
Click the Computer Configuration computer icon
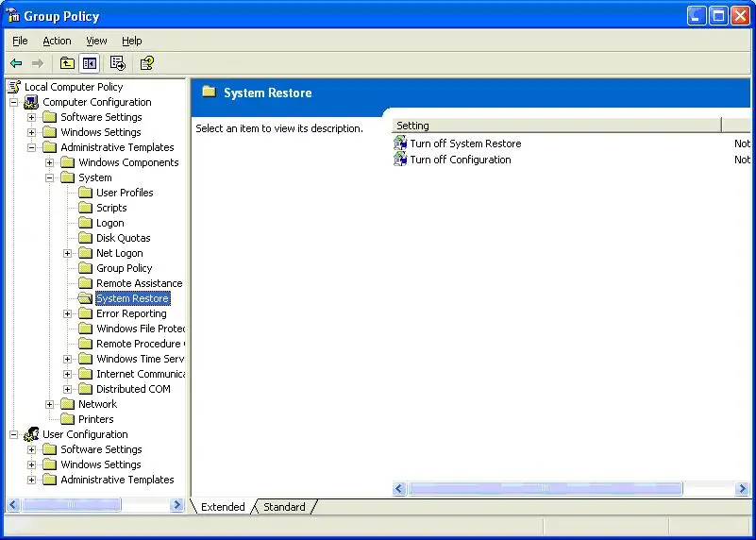coord(31,102)
